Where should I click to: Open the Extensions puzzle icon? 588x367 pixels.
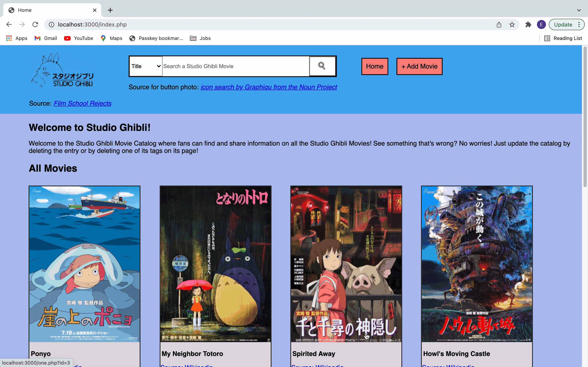(528, 25)
